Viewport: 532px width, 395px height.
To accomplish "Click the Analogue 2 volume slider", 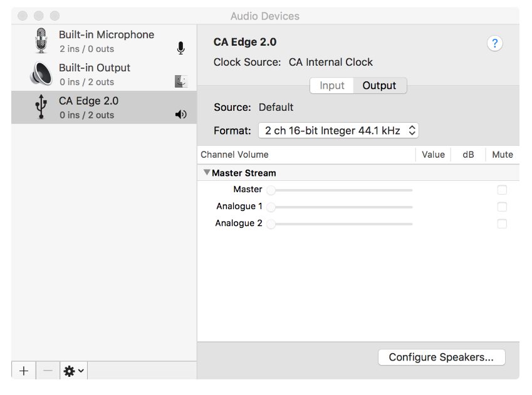I will pyautogui.click(x=340, y=224).
